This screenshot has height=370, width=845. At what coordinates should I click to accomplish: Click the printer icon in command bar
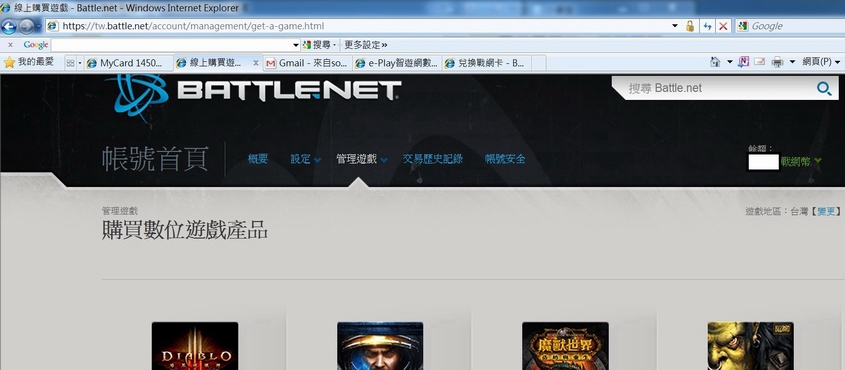tap(777, 62)
